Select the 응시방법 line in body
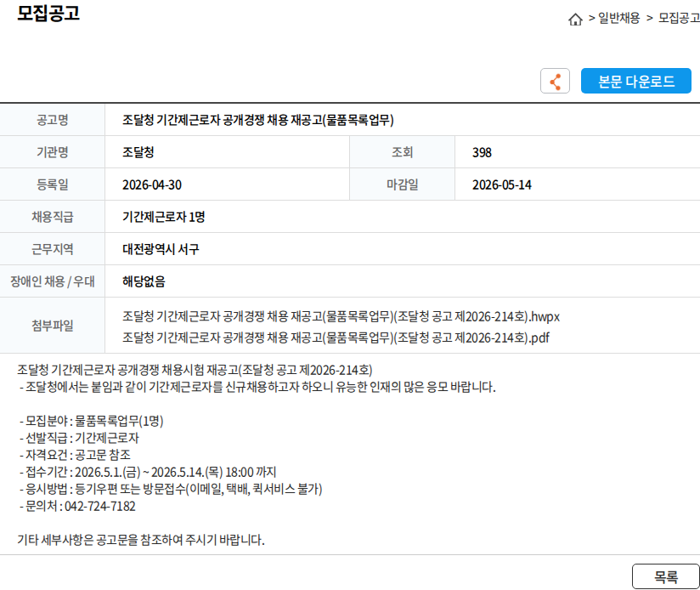The image size is (700, 590). tap(171, 489)
